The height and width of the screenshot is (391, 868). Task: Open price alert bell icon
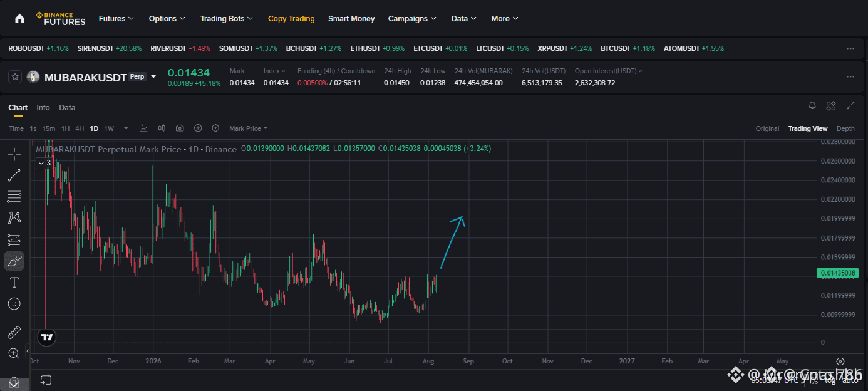tap(812, 106)
